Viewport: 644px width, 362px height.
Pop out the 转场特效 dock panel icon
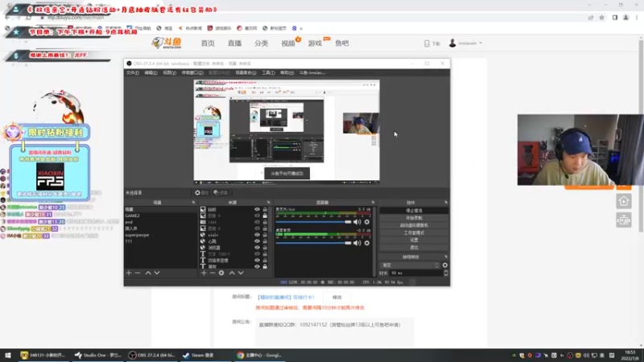tap(446, 257)
